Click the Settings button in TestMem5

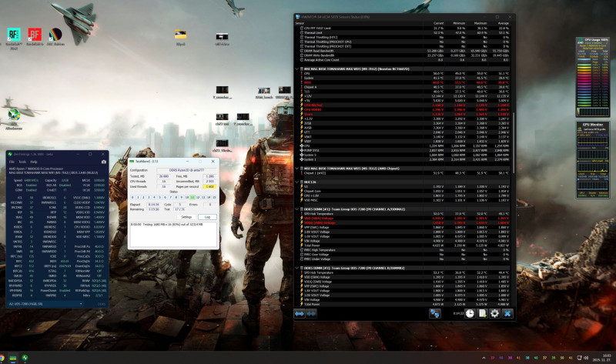click(186, 217)
